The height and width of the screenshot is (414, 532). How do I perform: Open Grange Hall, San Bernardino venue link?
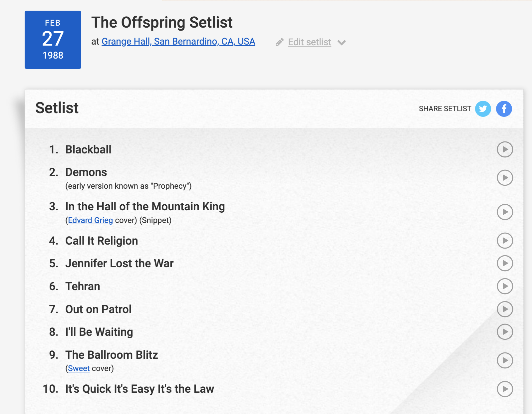[178, 41]
